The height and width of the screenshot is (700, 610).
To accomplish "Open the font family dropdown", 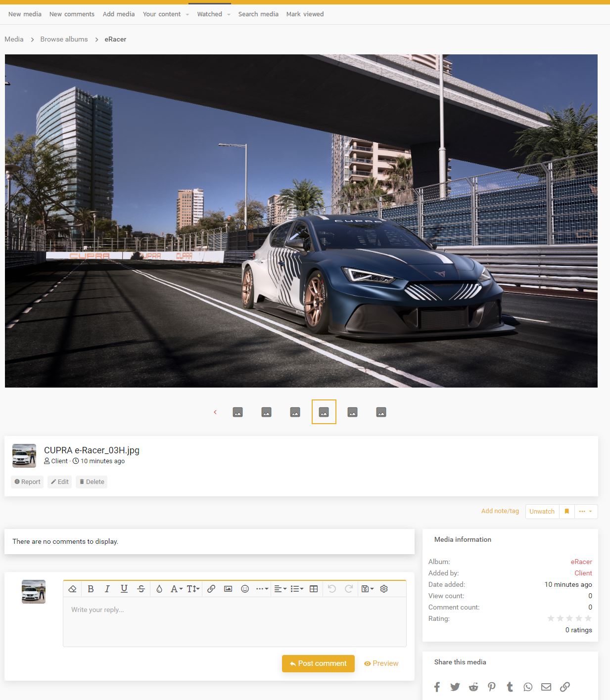I will (177, 589).
